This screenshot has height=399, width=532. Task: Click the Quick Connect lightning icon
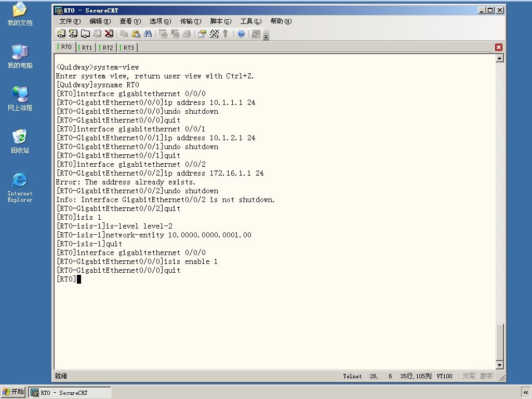(73, 34)
